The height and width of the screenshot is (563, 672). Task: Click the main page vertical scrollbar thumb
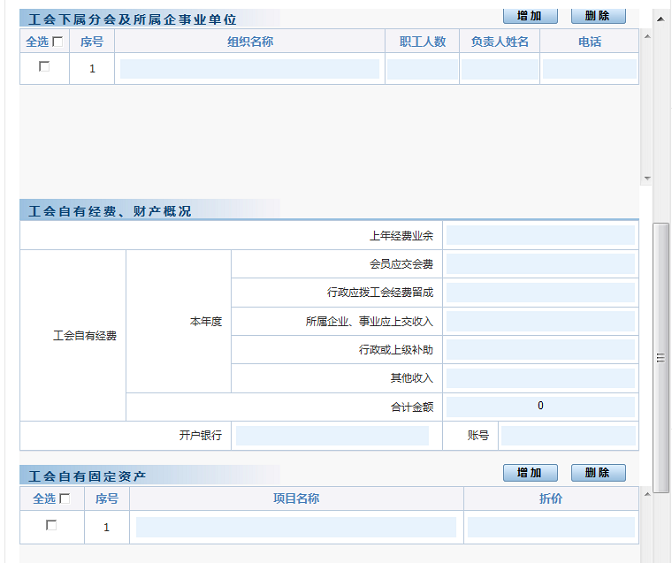point(660,358)
